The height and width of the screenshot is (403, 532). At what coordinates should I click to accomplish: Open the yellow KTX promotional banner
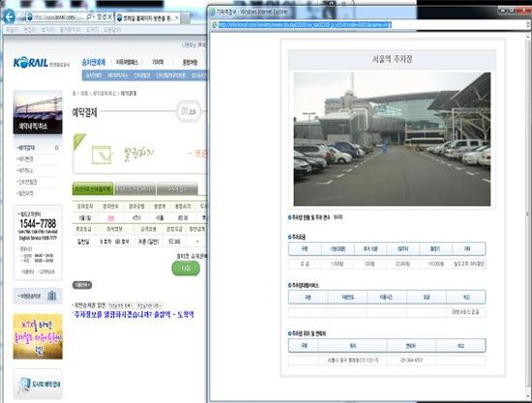pyautogui.click(x=38, y=336)
